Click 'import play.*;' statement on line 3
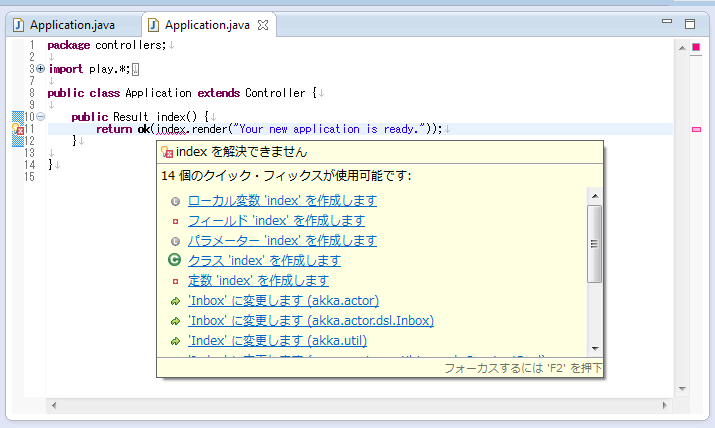Image resolution: width=715 pixels, height=428 pixels. click(89, 69)
